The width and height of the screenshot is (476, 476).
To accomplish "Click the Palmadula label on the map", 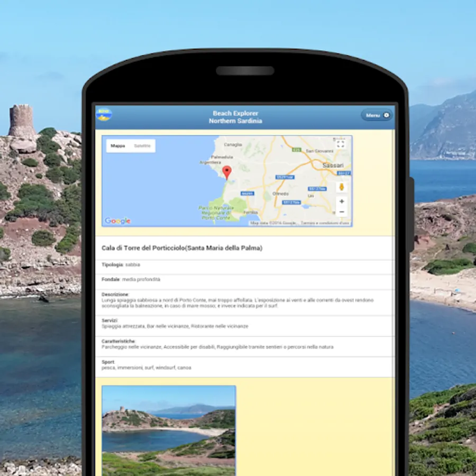I will point(222,157).
